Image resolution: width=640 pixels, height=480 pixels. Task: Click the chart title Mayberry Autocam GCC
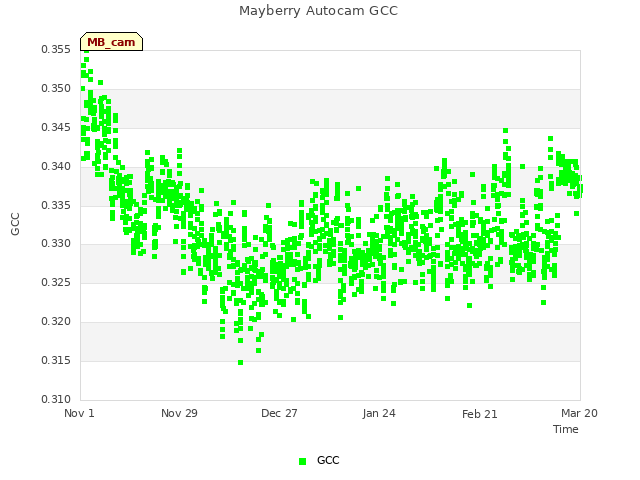coord(318,11)
